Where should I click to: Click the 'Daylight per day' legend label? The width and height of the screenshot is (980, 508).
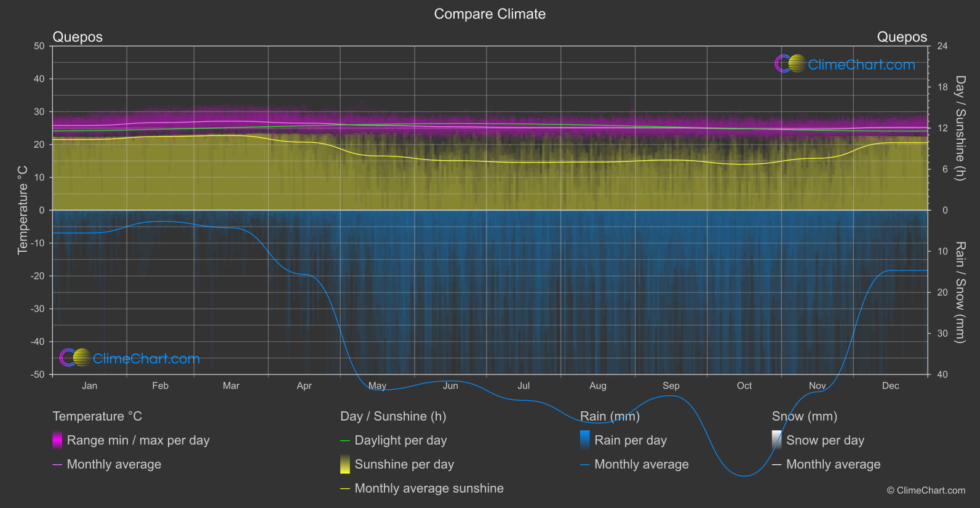pos(401,440)
